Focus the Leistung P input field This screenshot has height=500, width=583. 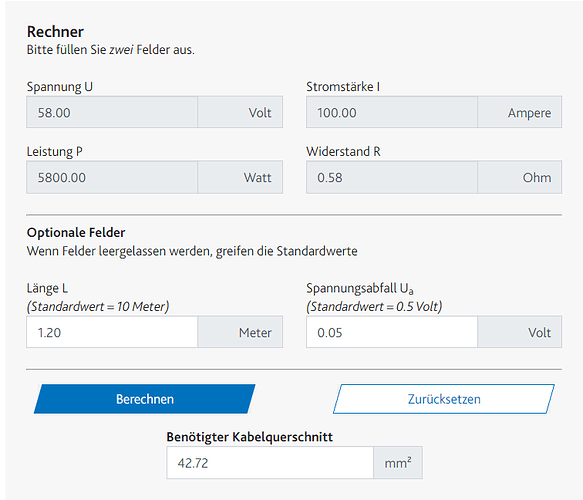pos(112,177)
